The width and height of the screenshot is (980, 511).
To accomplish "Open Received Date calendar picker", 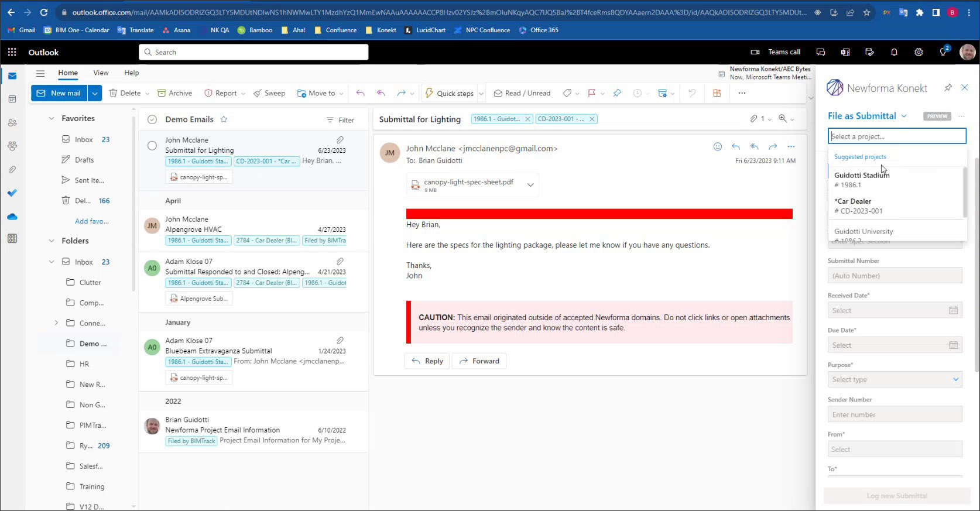I will [953, 310].
